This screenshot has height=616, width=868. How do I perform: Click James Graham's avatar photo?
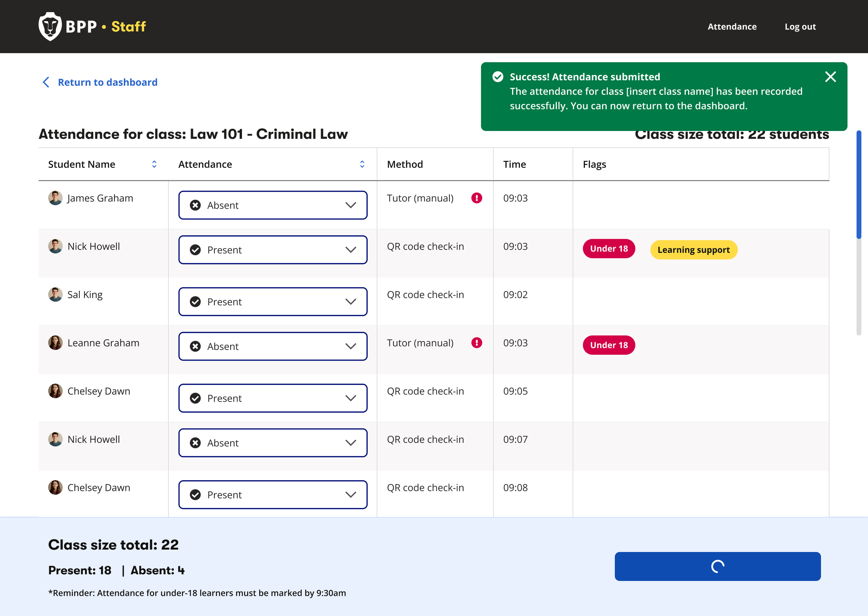click(x=55, y=198)
